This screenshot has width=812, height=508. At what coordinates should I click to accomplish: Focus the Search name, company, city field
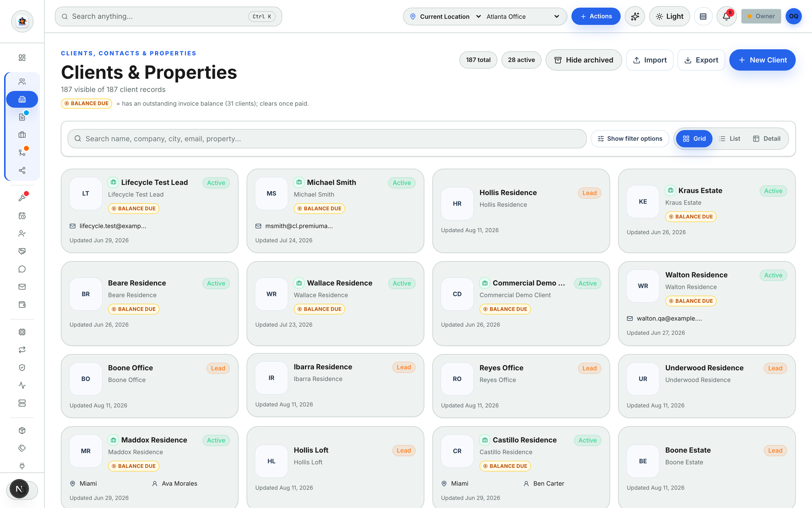(327, 138)
